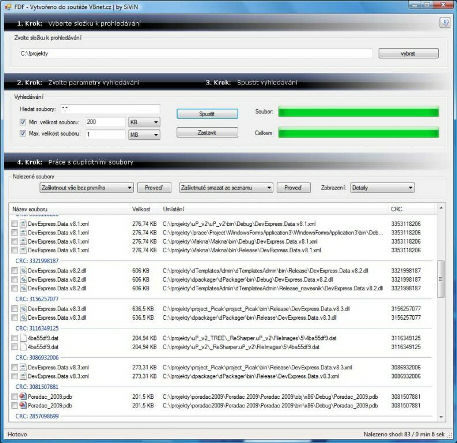Click the info icon in the top-right header
The image size is (457, 443).
coord(445,23)
